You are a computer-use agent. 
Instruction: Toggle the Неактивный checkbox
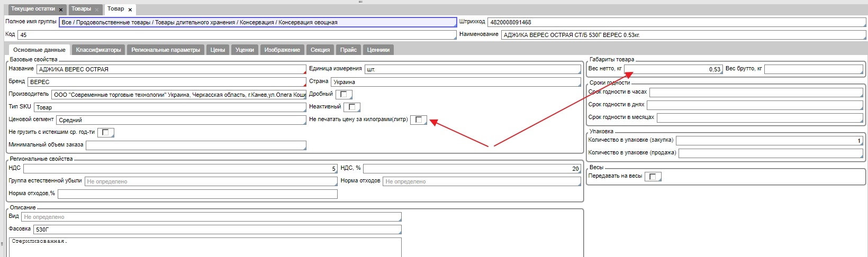[351, 107]
